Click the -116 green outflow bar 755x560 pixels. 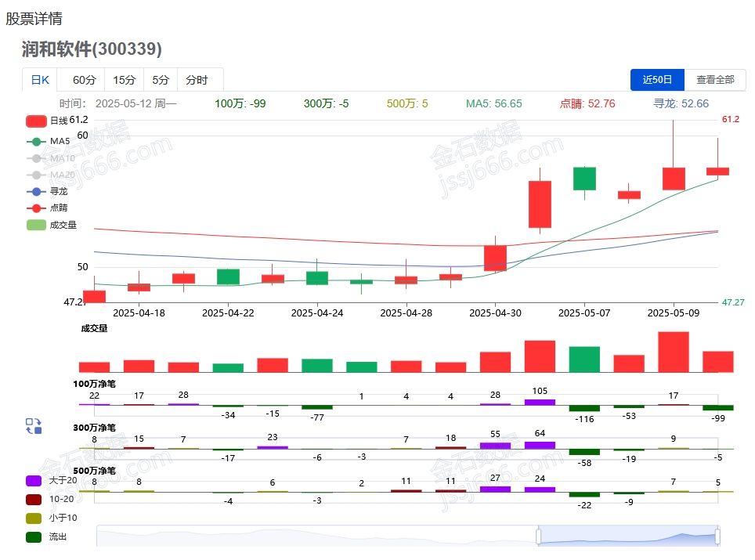[584, 408]
